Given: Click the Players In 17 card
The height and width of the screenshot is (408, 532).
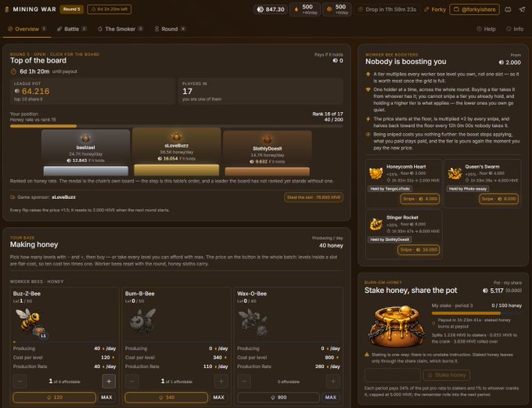Looking at the screenshot, I should (261, 91).
